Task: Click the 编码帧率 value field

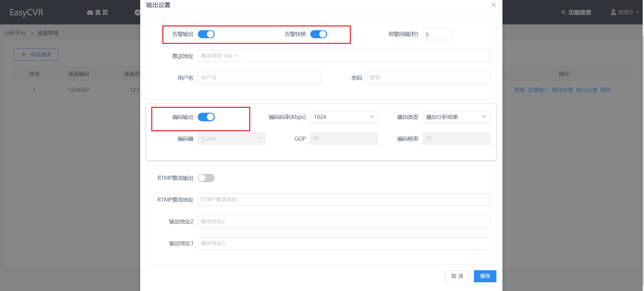Action: coord(457,139)
